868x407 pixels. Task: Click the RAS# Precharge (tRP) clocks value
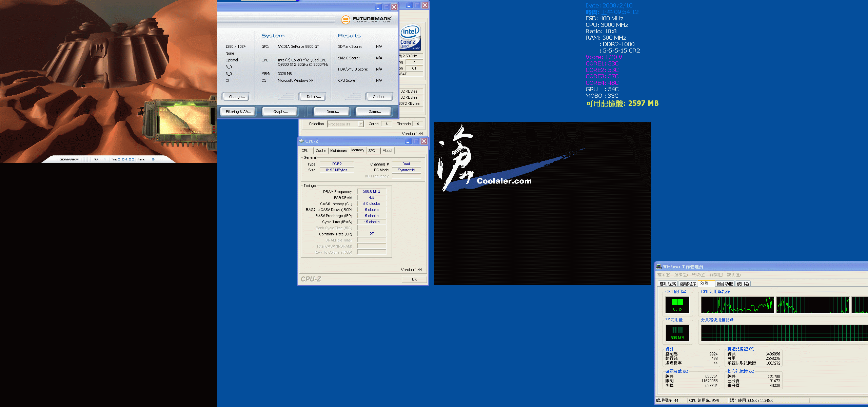(372, 216)
